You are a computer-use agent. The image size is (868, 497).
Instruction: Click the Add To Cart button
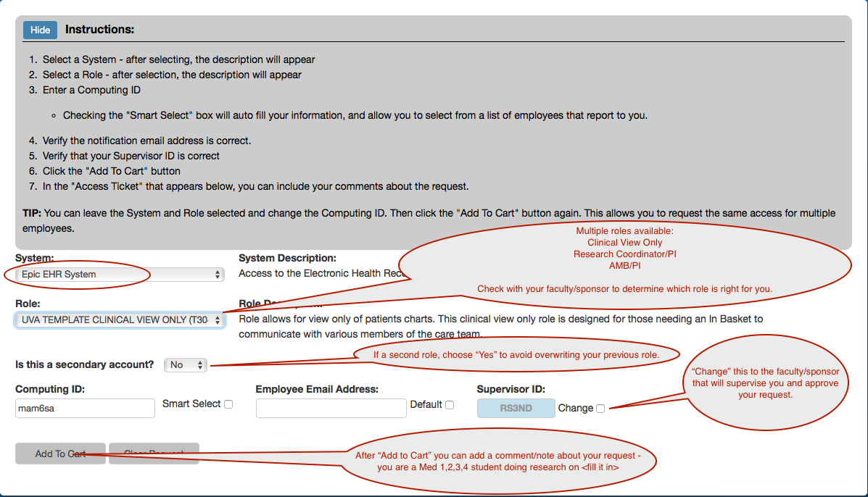[x=60, y=454]
